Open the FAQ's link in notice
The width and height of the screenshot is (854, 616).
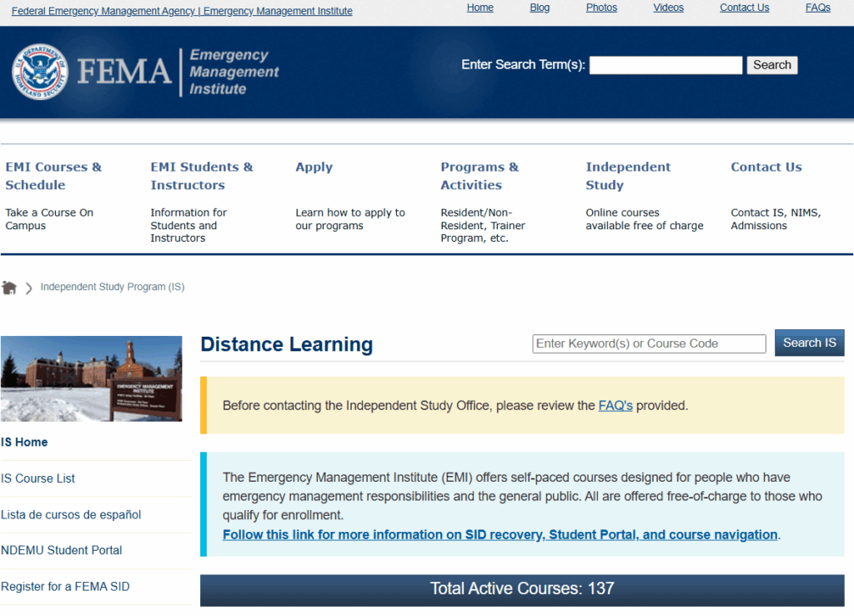[615, 406]
